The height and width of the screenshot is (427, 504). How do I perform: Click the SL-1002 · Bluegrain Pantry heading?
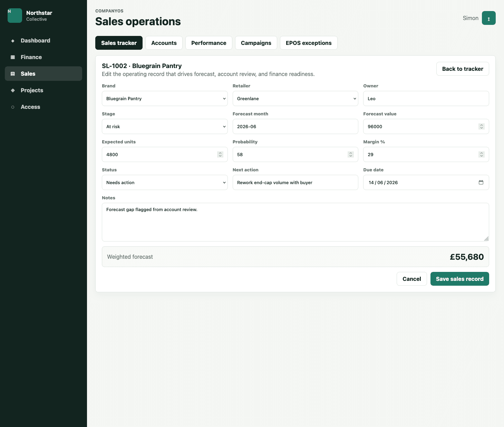pyautogui.click(x=142, y=66)
